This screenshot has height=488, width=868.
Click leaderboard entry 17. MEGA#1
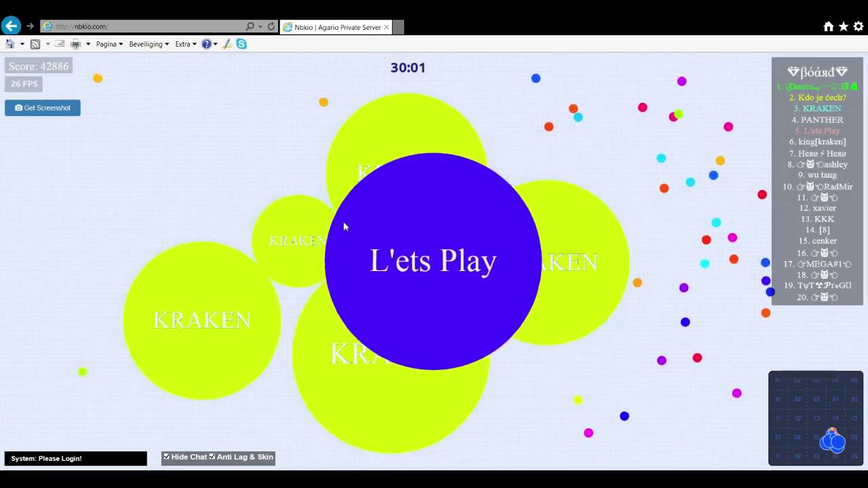pos(817,264)
